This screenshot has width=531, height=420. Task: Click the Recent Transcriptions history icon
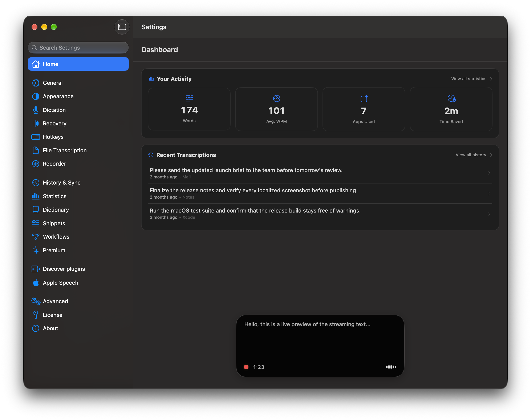(151, 155)
